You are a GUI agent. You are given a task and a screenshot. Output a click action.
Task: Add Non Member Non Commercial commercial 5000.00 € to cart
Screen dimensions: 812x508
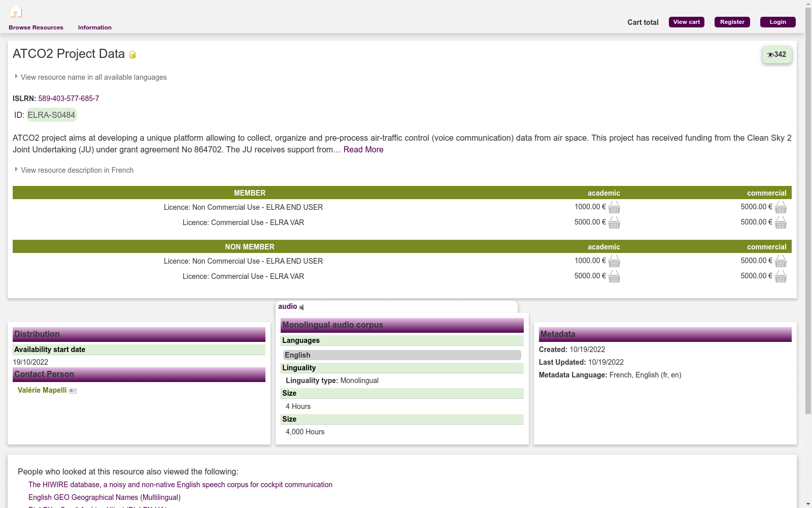781,261
